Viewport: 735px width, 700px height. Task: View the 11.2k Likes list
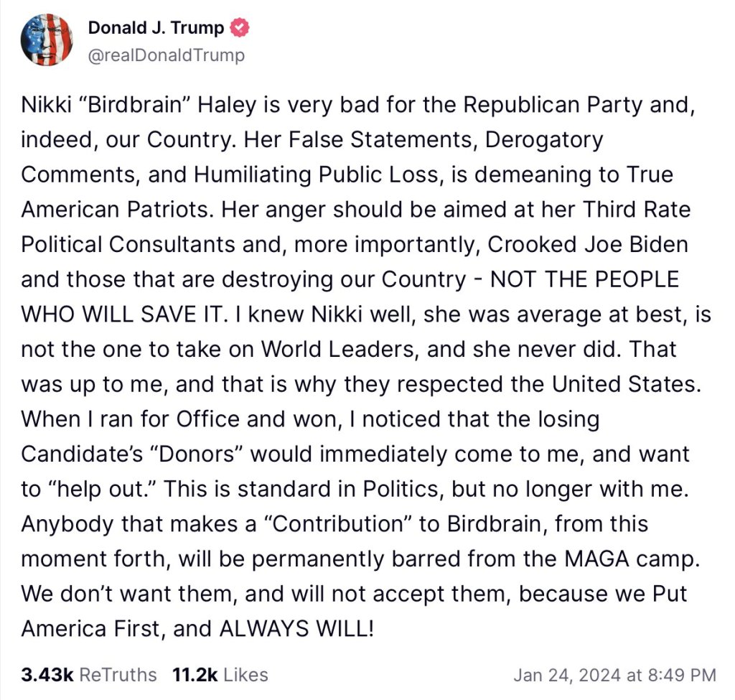pyautogui.click(x=220, y=675)
